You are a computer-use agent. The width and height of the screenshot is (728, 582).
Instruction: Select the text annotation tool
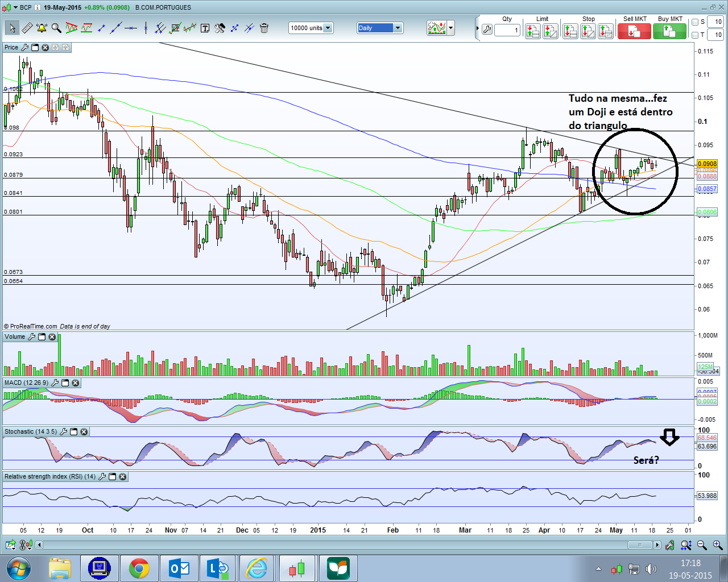point(205,28)
